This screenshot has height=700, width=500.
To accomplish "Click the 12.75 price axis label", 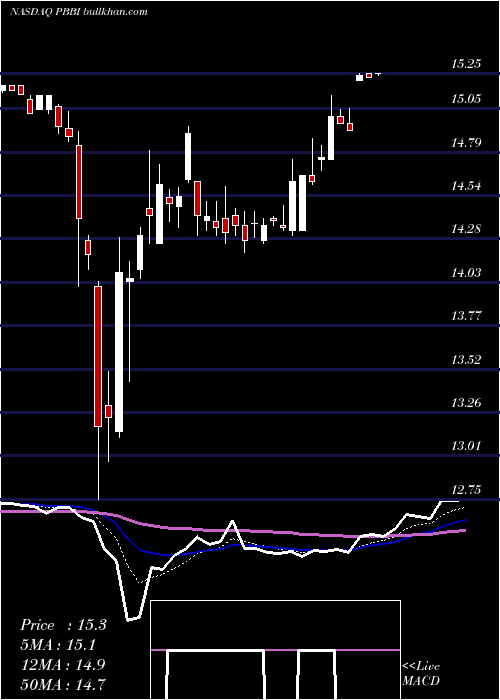I will point(466,490).
